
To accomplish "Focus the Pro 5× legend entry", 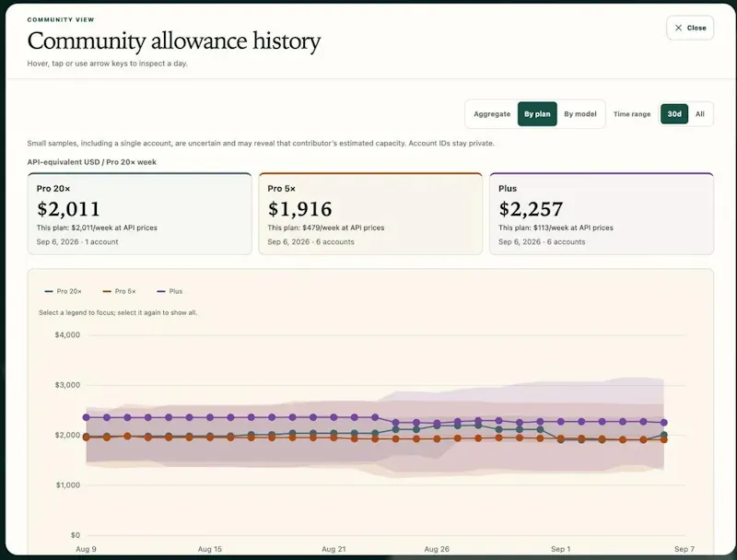I will 120,291.
